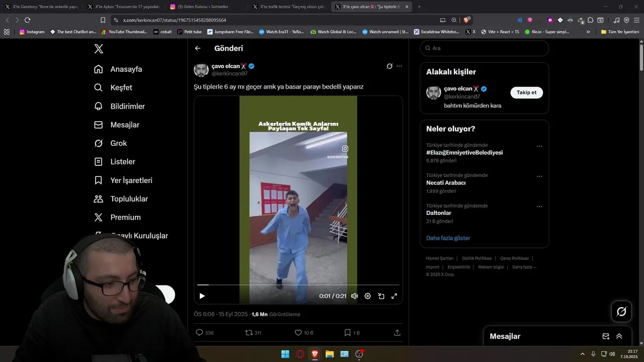Play the video in the post
Screen dimensions: 644x362
(202, 296)
